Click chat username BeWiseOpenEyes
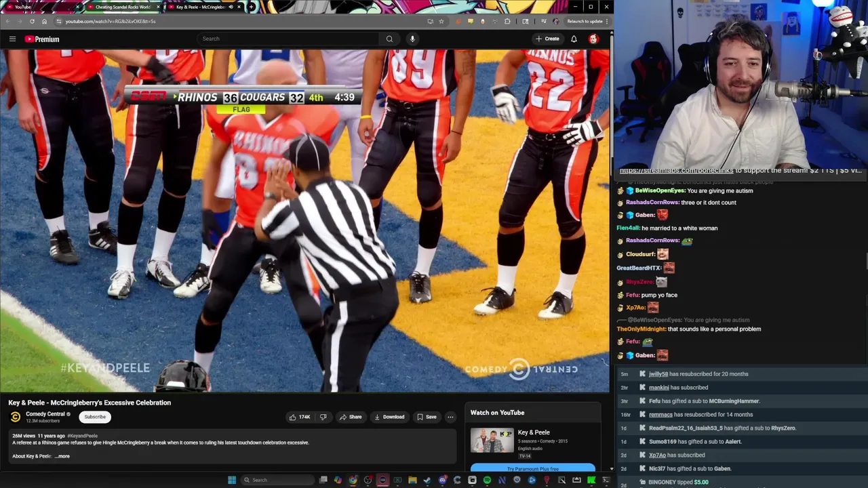Screen dimensions: 868x488 pos(660,190)
